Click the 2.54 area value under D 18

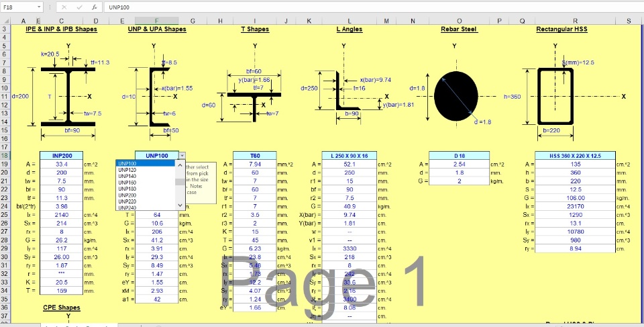click(459, 164)
